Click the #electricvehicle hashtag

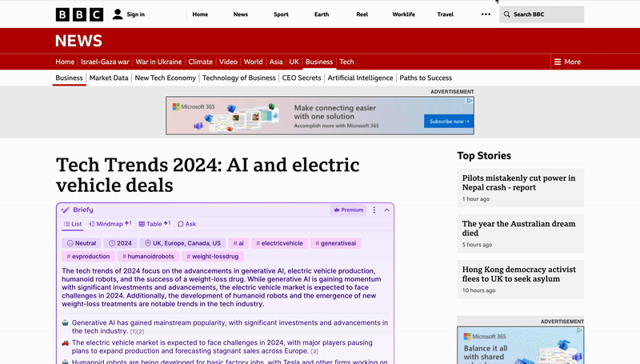(x=279, y=243)
